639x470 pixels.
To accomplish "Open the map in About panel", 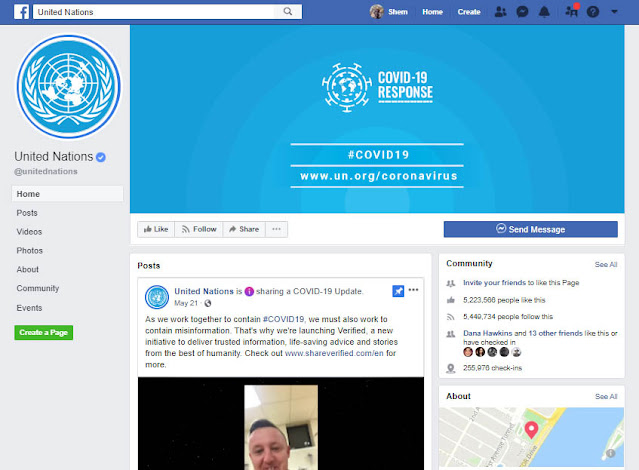I will 531,437.
